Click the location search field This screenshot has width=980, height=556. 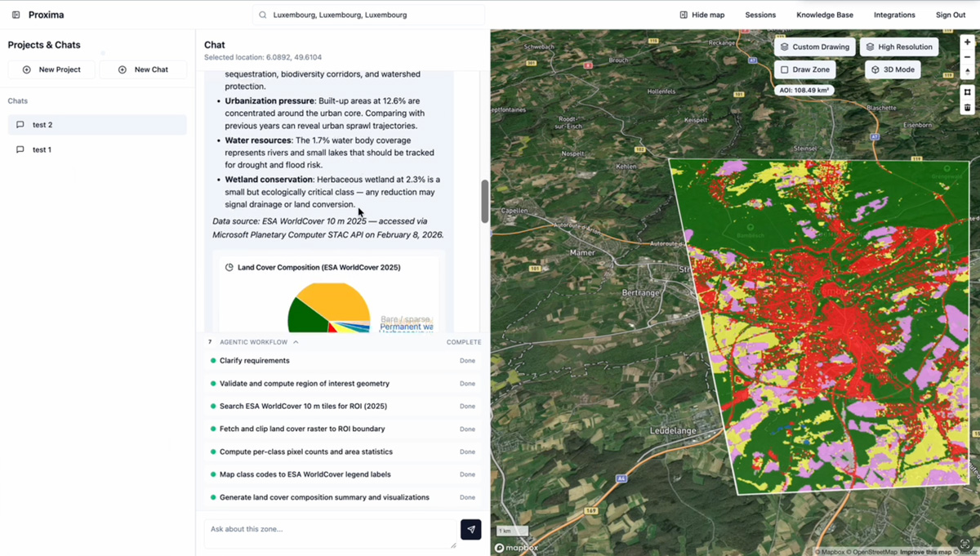tap(368, 15)
